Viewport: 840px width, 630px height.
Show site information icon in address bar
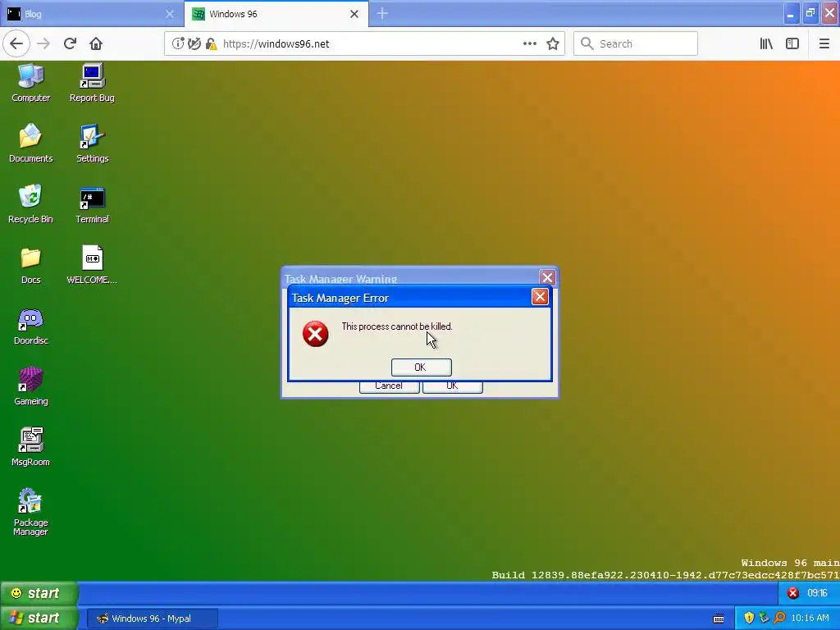[x=177, y=44]
